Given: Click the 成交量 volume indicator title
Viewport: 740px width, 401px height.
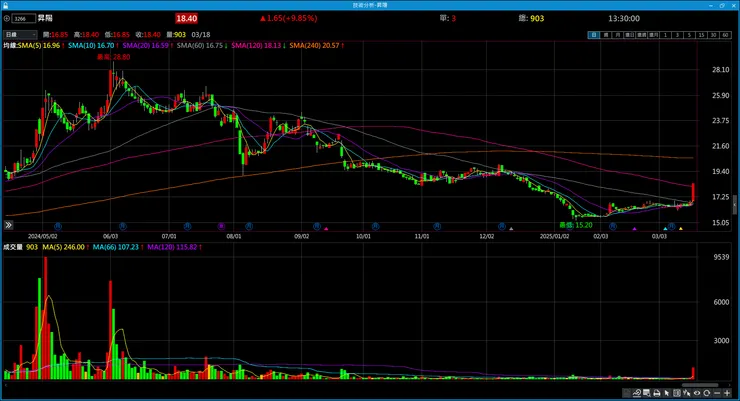Looking at the screenshot, I should tap(13, 247).
